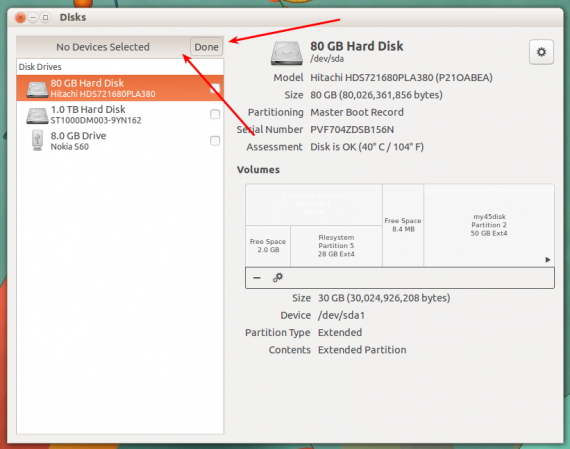
Task: Select the Extended Partition 30 GB volume
Action: pos(314,205)
